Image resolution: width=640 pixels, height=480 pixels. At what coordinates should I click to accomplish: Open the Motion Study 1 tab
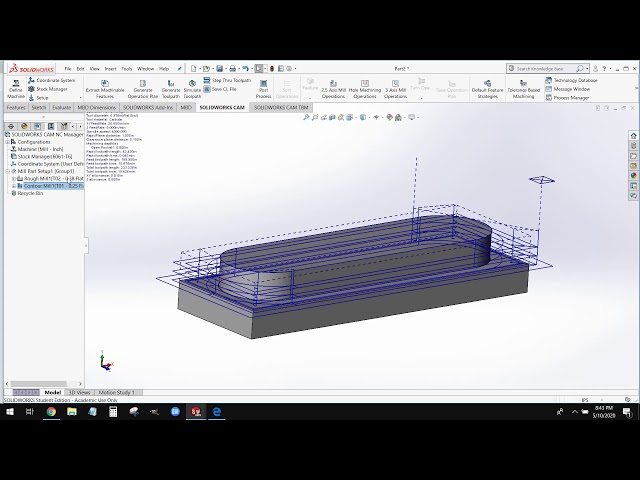pos(116,392)
